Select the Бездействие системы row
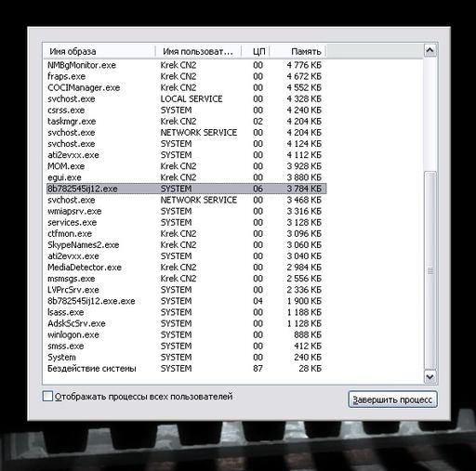The height and width of the screenshot is (471, 476). [186, 369]
